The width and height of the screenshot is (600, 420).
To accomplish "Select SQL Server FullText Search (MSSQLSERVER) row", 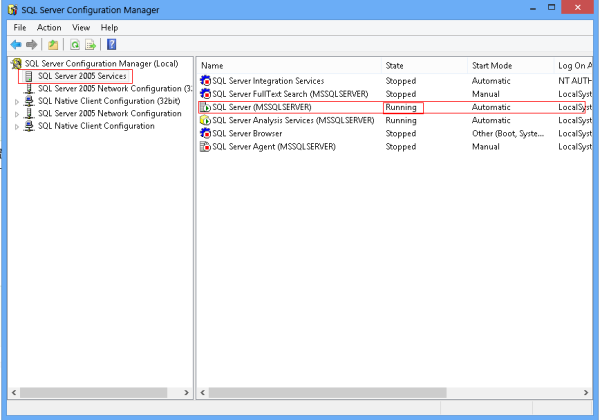I will pos(395,94).
